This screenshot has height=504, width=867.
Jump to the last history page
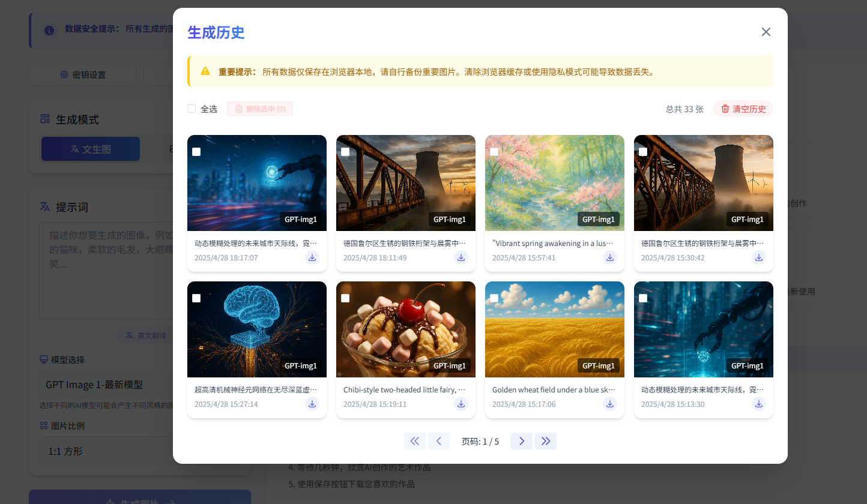[x=546, y=441]
